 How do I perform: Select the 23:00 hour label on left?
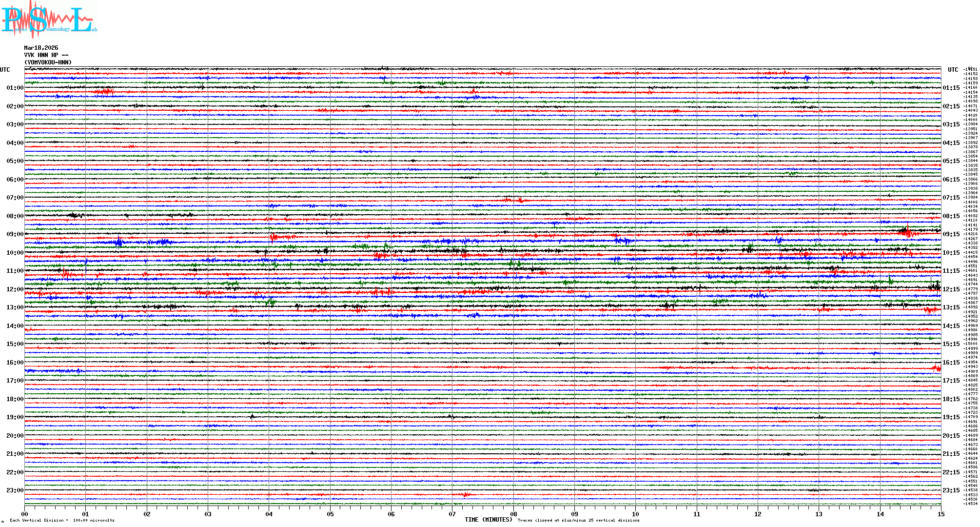(15, 490)
